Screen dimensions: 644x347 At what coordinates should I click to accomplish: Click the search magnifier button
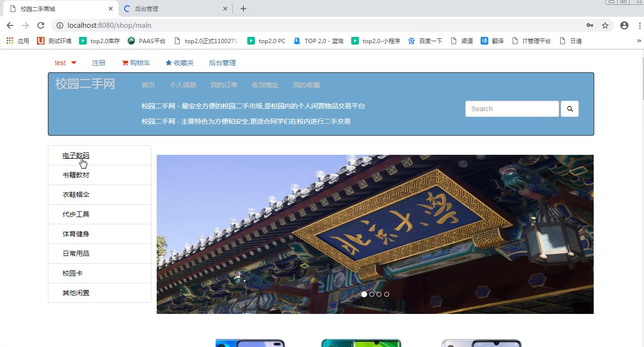click(x=570, y=109)
